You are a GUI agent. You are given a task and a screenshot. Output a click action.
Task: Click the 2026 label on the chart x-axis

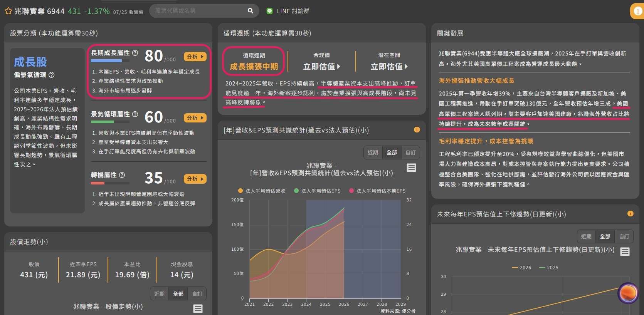[344, 304]
